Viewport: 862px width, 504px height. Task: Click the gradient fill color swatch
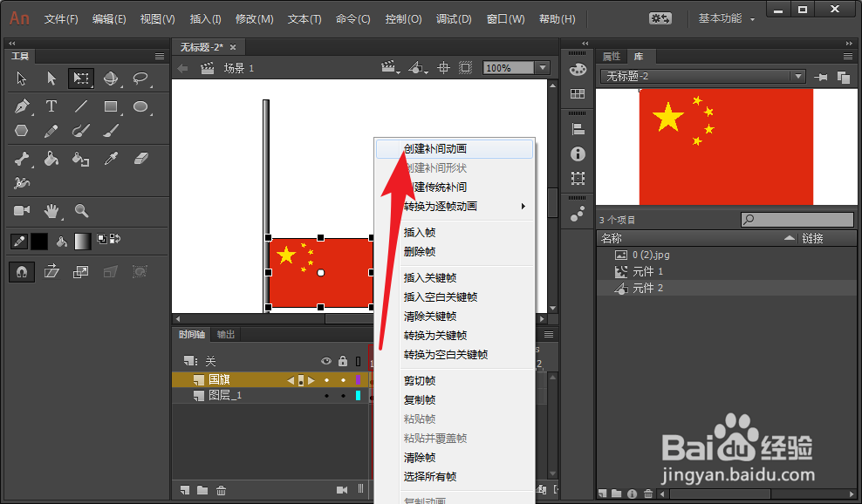coord(82,242)
